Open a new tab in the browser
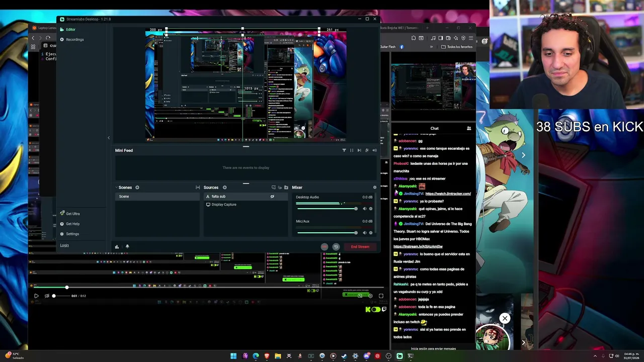The height and width of the screenshot is (362, 644). pyautogui.click(x=428, y=28)
